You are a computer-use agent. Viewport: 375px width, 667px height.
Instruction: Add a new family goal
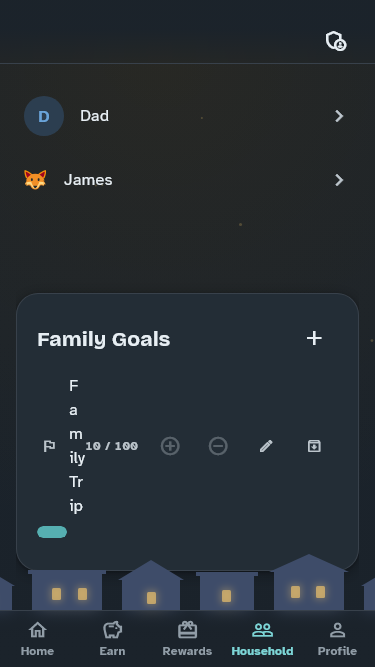pos(314,339)
